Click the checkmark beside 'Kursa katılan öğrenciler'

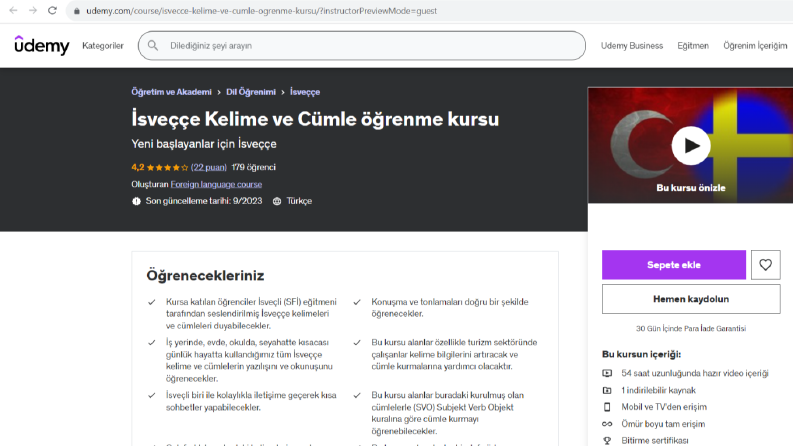[151, 302]
